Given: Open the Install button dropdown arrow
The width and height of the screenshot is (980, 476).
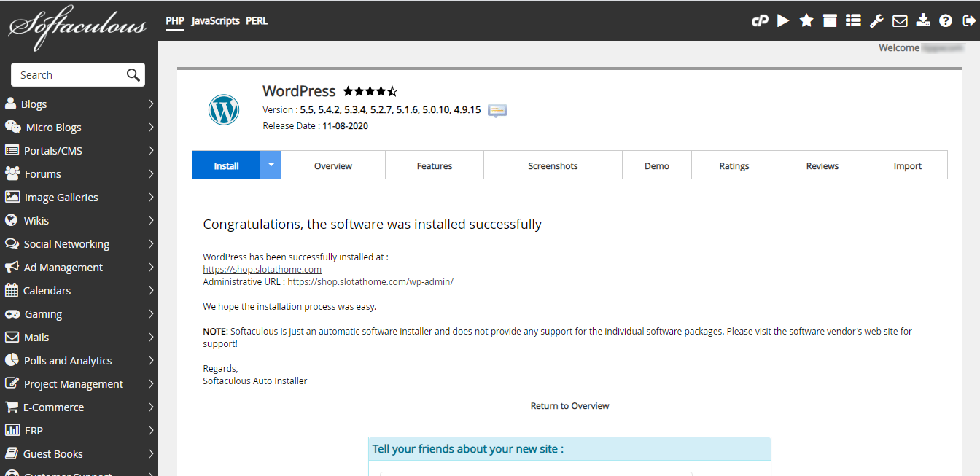Looking at the screenshot, I should coord(271,165).
